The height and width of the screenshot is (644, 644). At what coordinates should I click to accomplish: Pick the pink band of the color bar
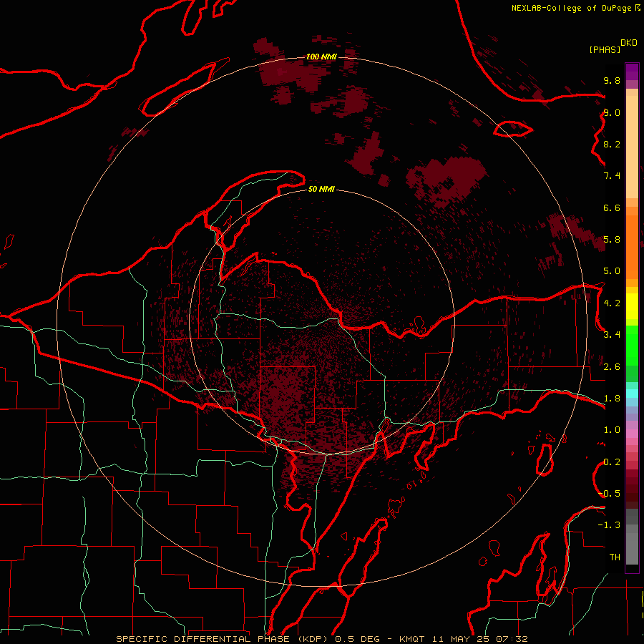[632, 434]
